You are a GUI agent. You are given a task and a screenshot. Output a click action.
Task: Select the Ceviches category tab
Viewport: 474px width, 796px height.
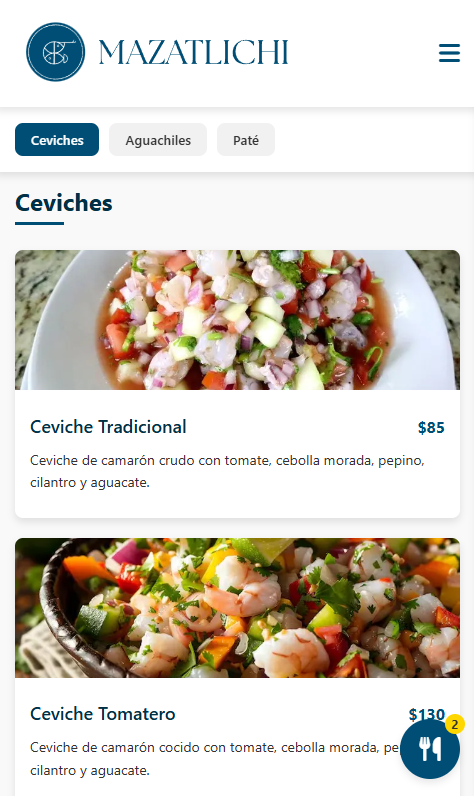click(x=57, y=140)
